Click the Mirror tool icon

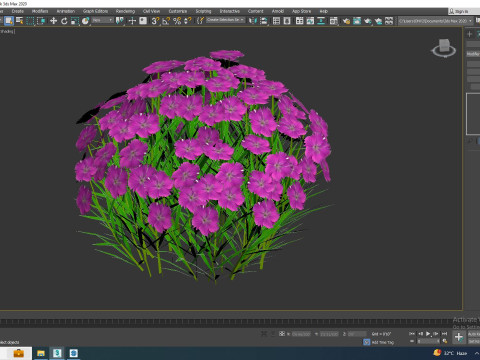[253, 21]
